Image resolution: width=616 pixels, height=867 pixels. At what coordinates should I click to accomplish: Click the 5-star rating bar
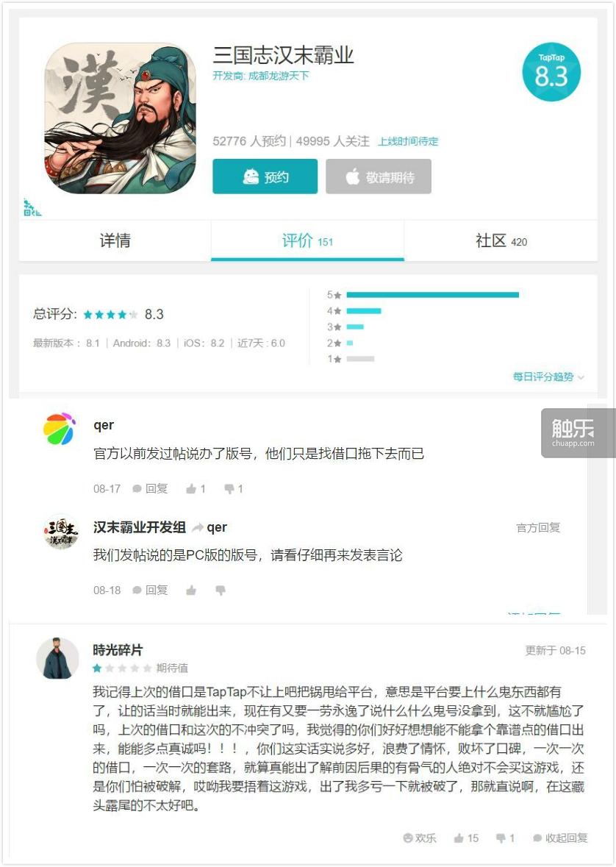pos(432,296)
